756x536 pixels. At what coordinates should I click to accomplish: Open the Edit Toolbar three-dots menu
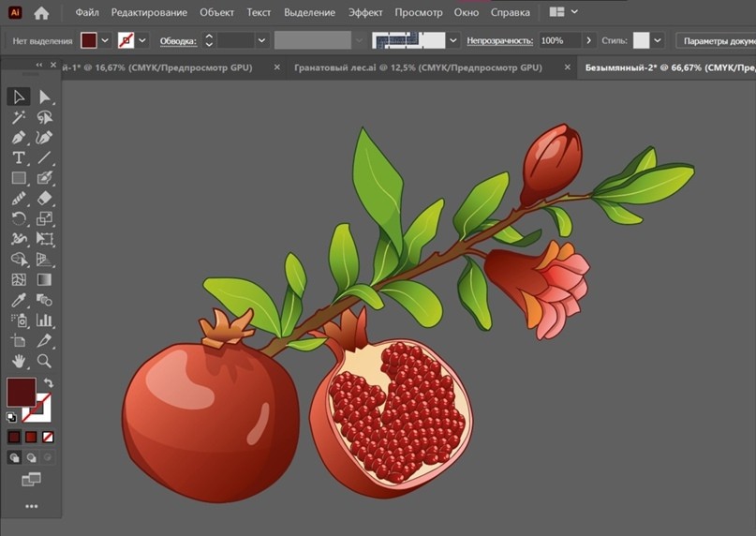[31, 506]
